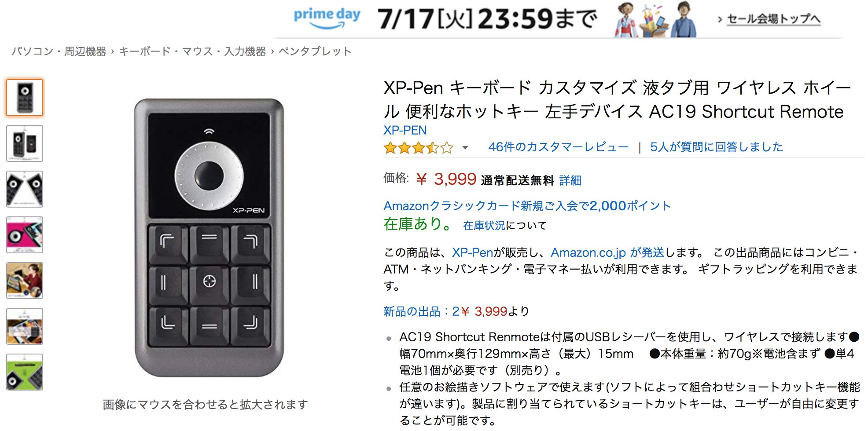
Task: Open the 5人が質問に回答しました link
Action: [x=716, y=147]
